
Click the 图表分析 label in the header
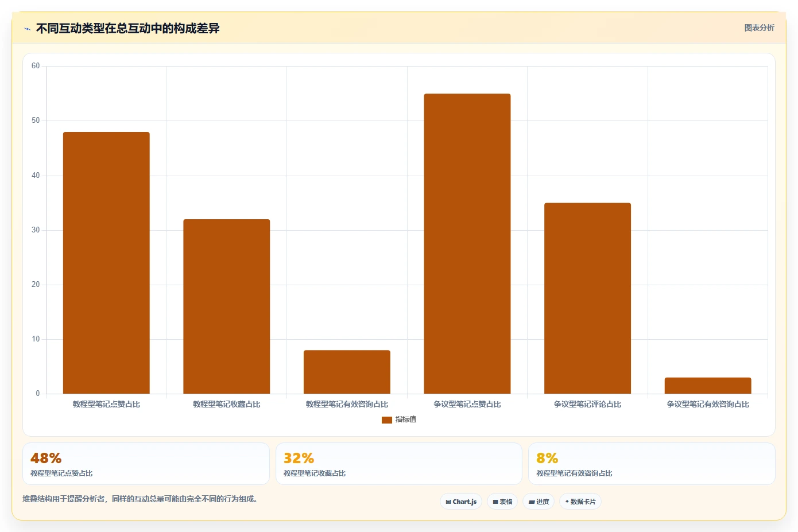(759, 28)
